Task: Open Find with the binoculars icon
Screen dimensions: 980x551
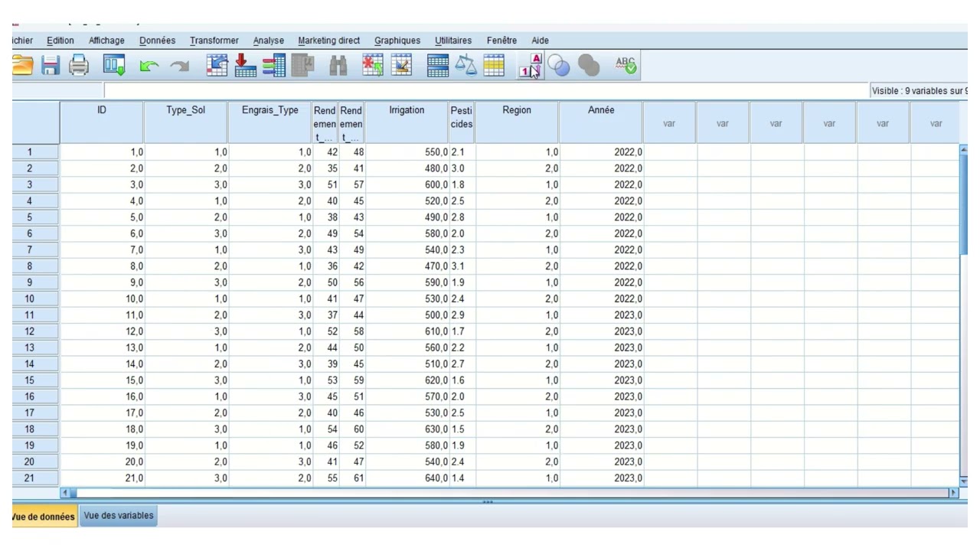Action: coord(338,67)
